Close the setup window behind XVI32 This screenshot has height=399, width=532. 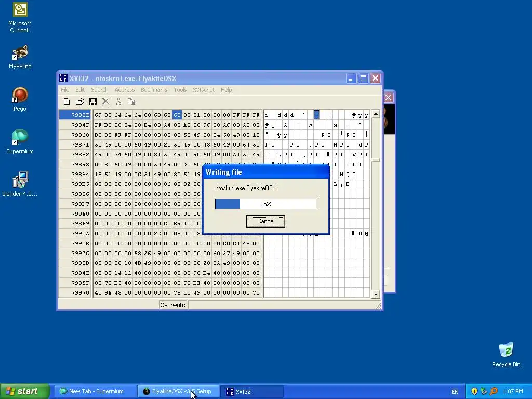[x=389, y=98]
